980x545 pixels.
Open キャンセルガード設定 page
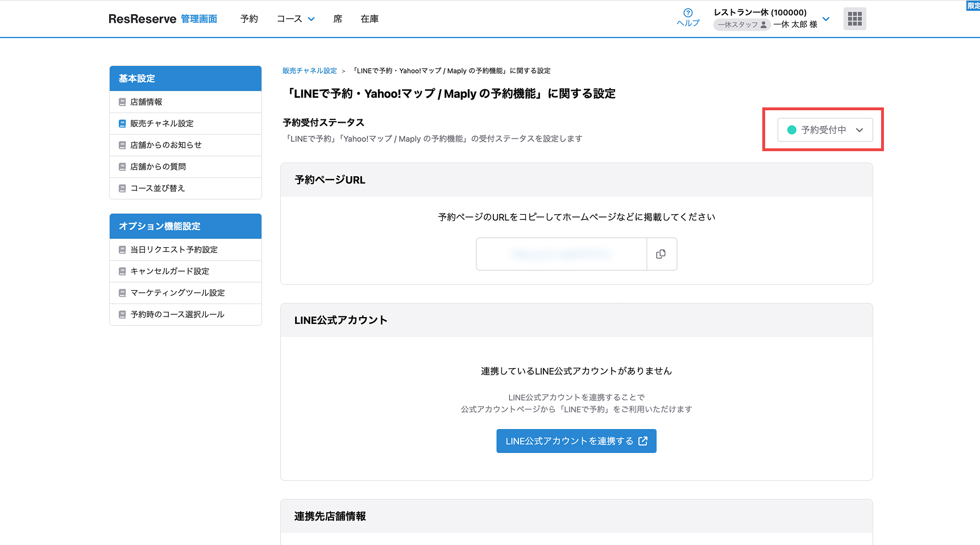(x=185, y=272)
